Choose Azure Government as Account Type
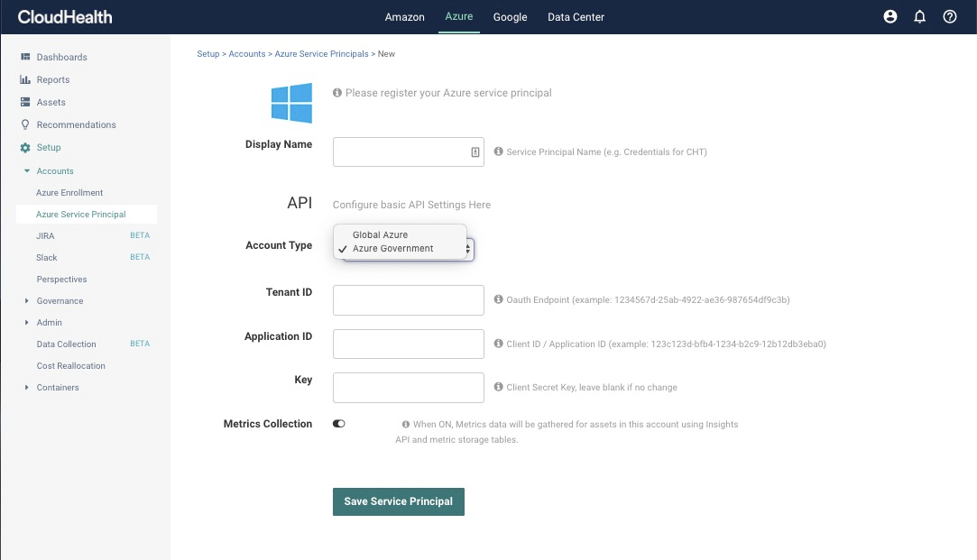Image resolution: width=977 pixels, height=560 pixels. 393,248
